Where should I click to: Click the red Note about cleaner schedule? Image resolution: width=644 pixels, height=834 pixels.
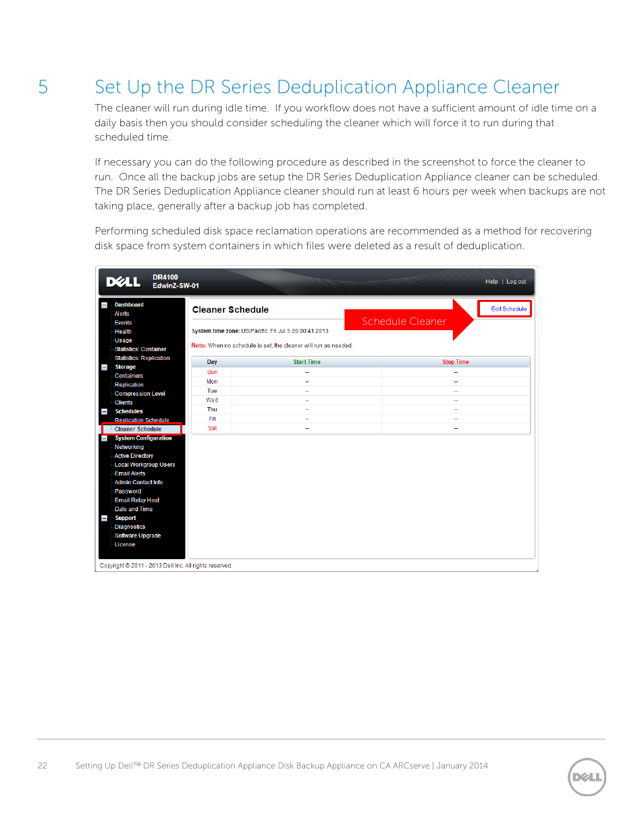pyautogui.click(x=272, y=345)
